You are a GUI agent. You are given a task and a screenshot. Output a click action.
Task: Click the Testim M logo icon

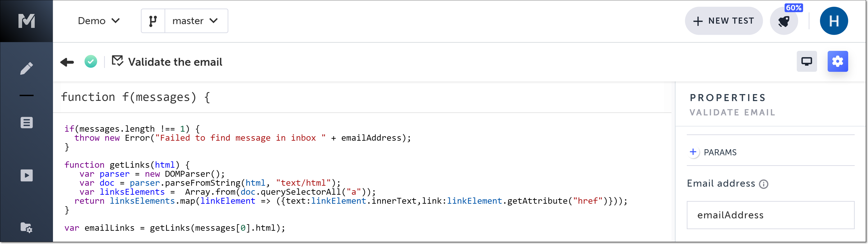pos(26,21)
